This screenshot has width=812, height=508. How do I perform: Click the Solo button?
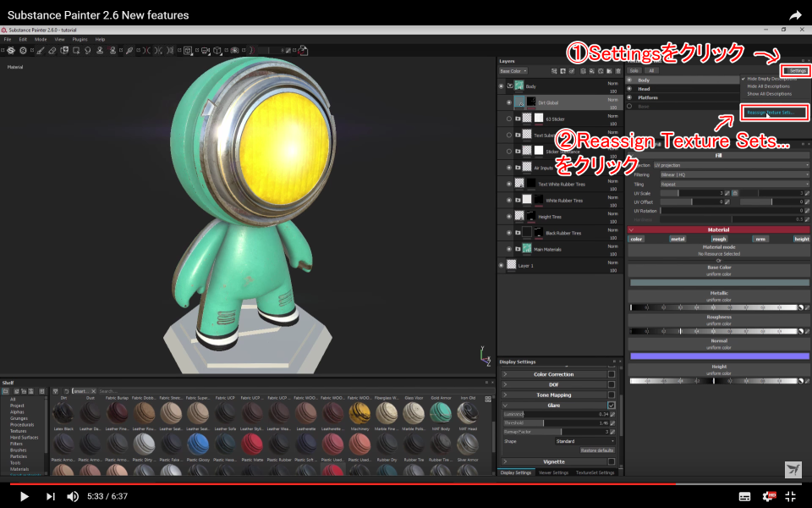pyautogui.click(x=634, y=70)
